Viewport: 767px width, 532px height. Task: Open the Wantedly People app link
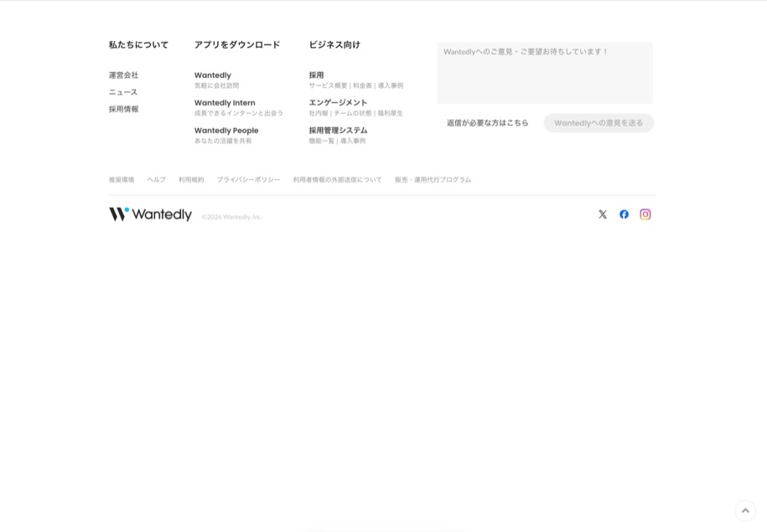pos(226,131)
